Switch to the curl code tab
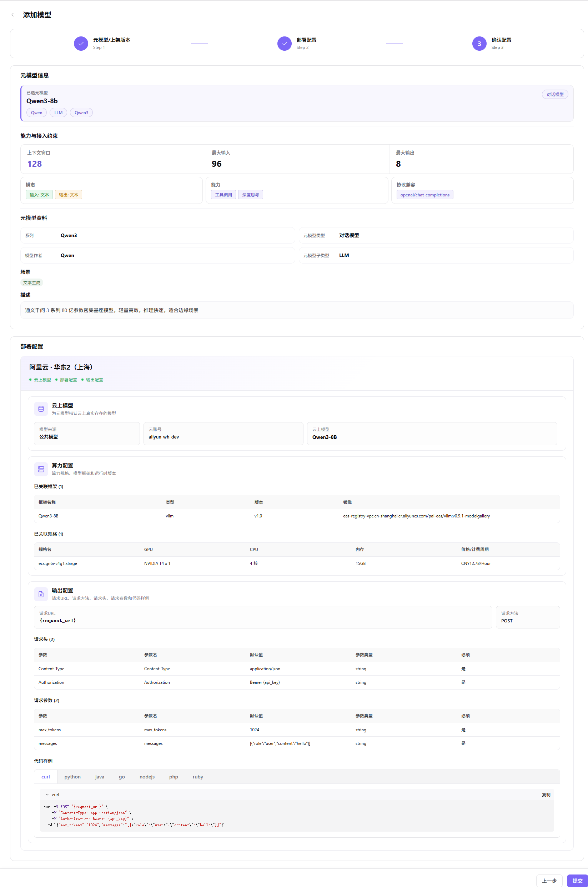The height and width of the screenshot is (887, 588). 45,777
